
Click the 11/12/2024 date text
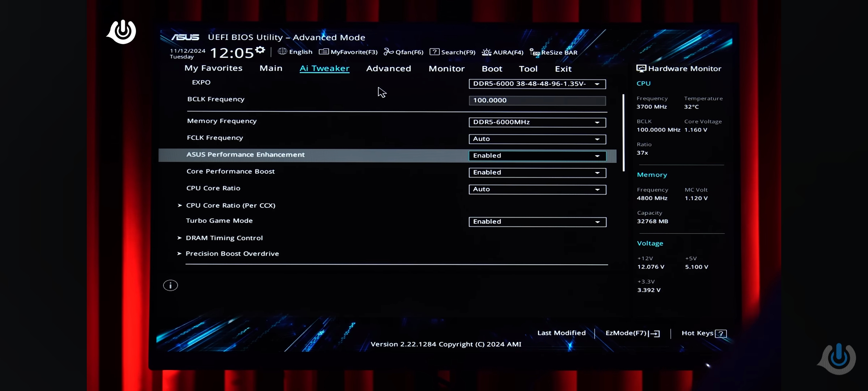(187, 51)
